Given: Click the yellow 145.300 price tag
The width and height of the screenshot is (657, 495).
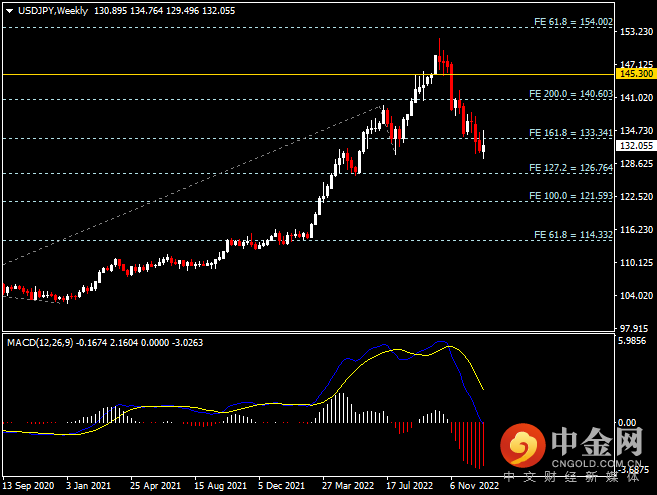Looking at the screenshot, I should tap(636, 74).
